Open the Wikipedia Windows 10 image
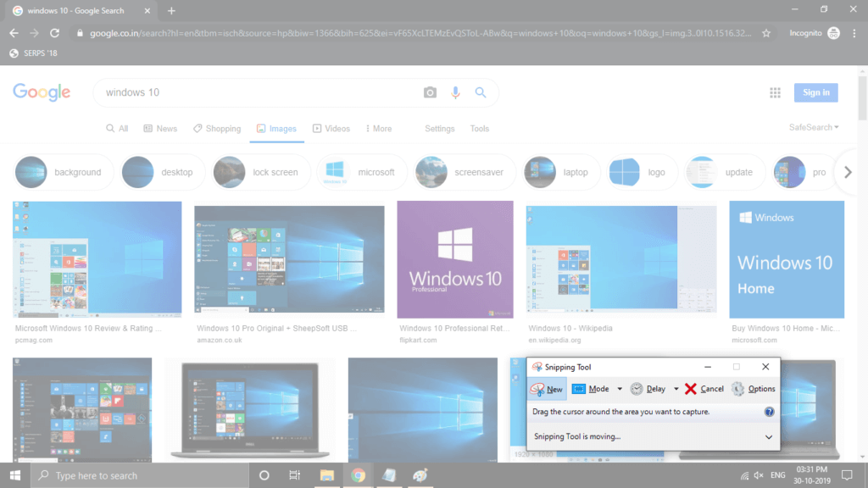This screenshot has height=488, width=868. pos(621,259)
